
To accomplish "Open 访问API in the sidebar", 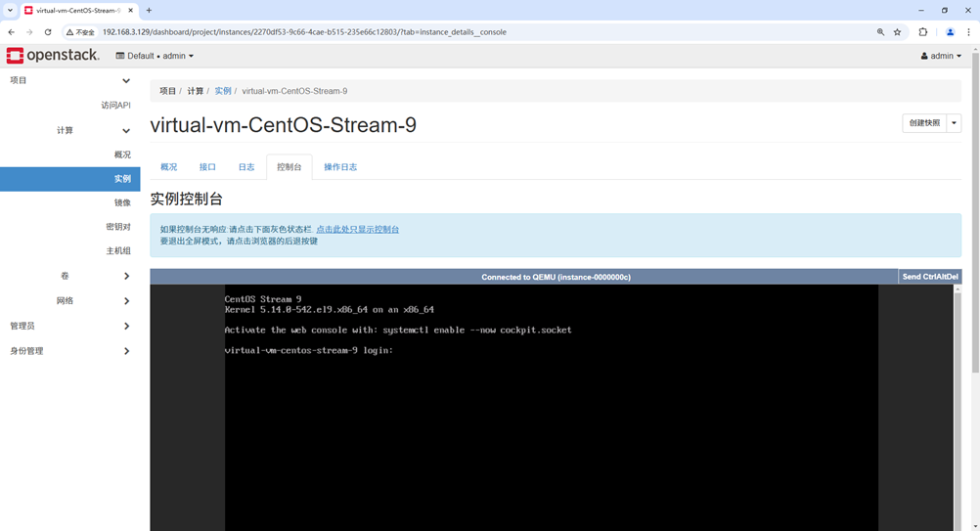I will 115,105.
